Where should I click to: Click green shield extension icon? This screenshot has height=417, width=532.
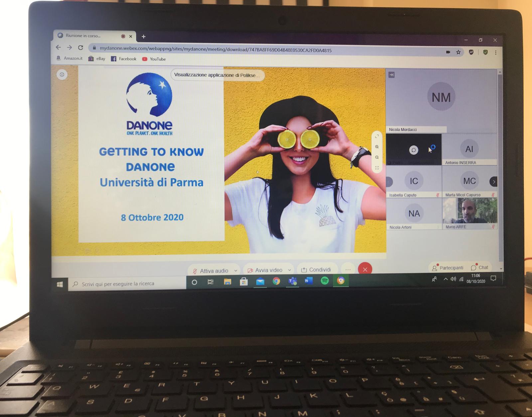click(x=485, y=52)
